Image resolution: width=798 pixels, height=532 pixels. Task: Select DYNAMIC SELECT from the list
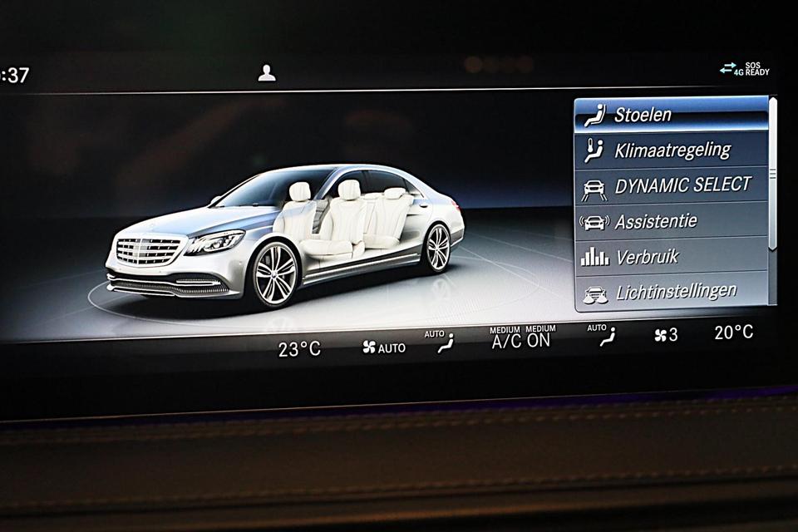682,185
